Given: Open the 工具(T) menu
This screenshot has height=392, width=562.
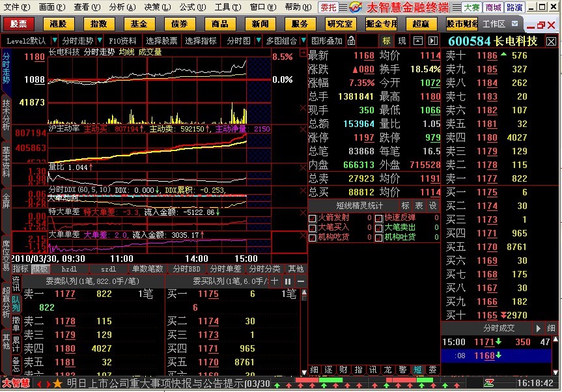Looking at the screenshot, I should point(227,7).
